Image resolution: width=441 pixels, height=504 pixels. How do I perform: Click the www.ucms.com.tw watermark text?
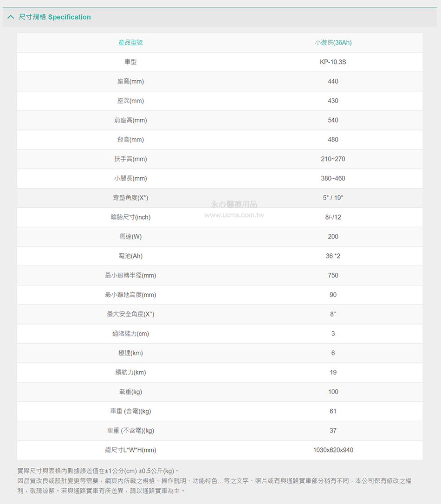click(234, 215)
